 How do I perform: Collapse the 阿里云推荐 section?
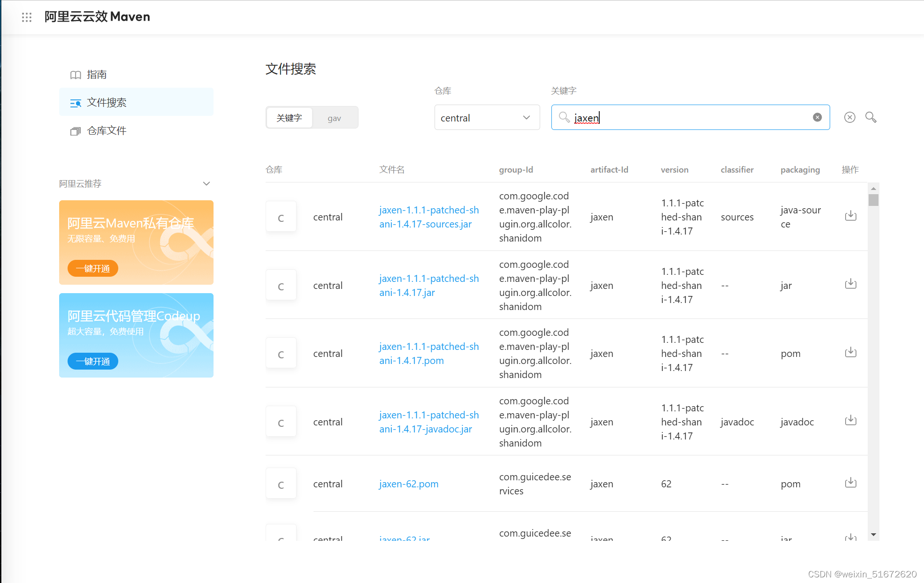point(206,183)
